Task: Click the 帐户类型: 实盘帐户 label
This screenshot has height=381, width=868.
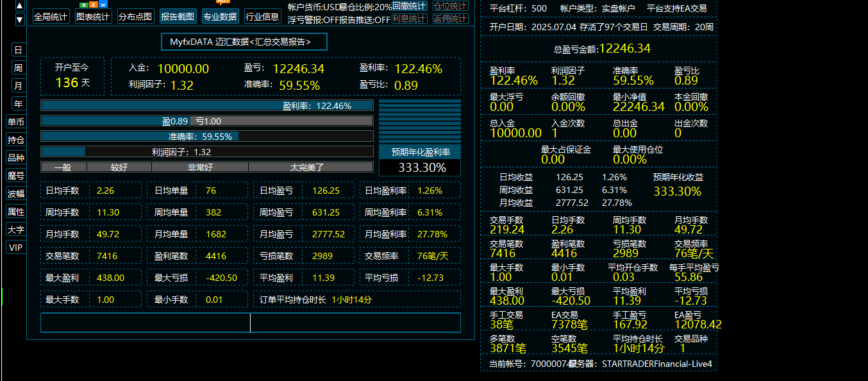Action: 597,8
